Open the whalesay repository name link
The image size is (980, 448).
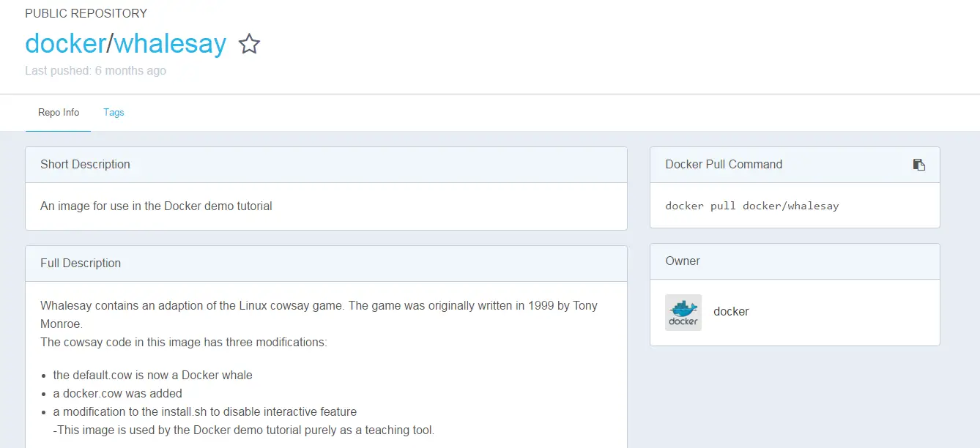(171, 44)
